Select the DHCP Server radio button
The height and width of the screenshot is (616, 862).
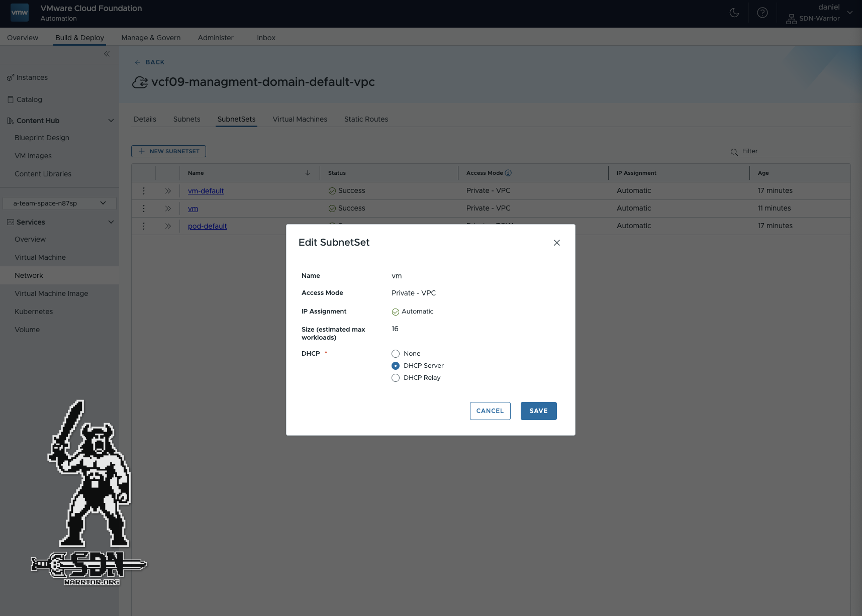396,366
